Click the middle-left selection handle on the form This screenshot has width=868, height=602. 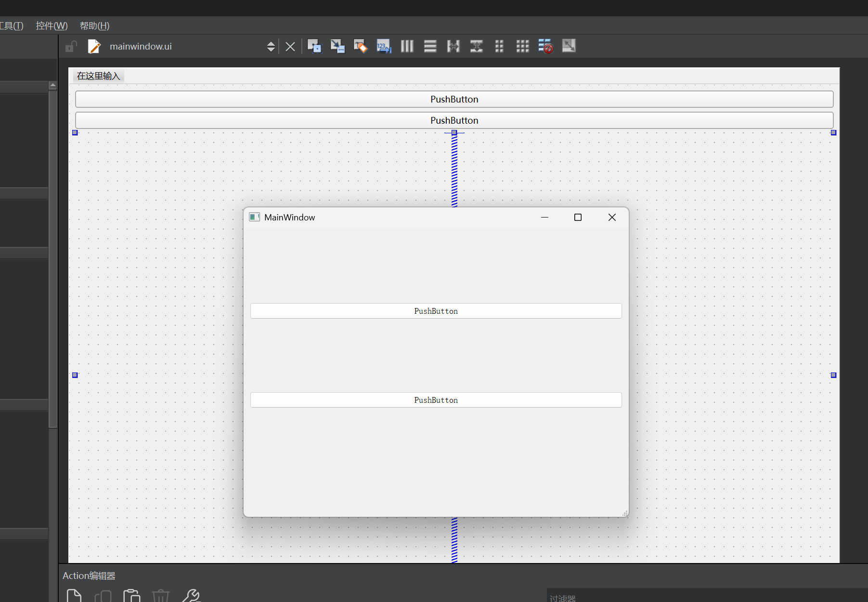(x=75, y=375)
